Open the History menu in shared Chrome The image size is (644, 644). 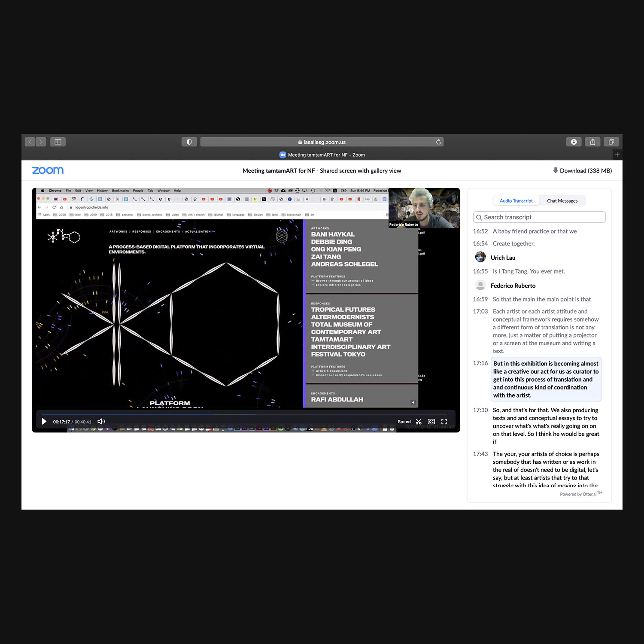click(x=102, y=191)
